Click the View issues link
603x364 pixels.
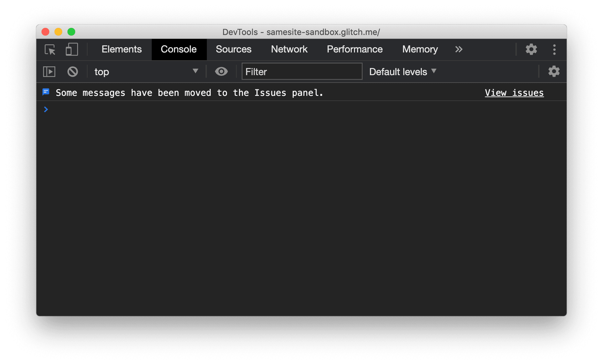[514, 93]
